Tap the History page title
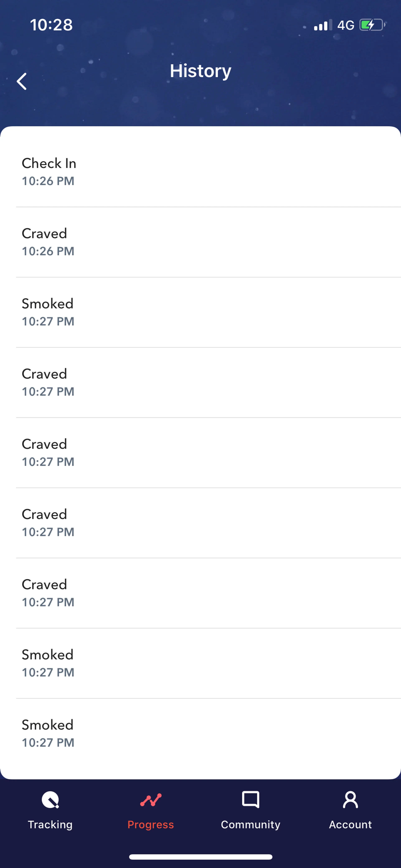The height and width of the screenshot is (868, 401). click(x=200, y=71)
